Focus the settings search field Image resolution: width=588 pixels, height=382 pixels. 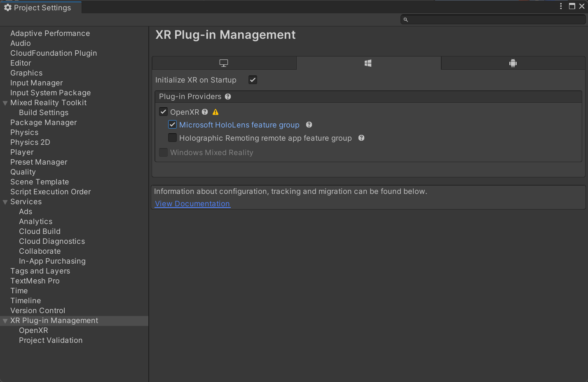tap(493, 19)
